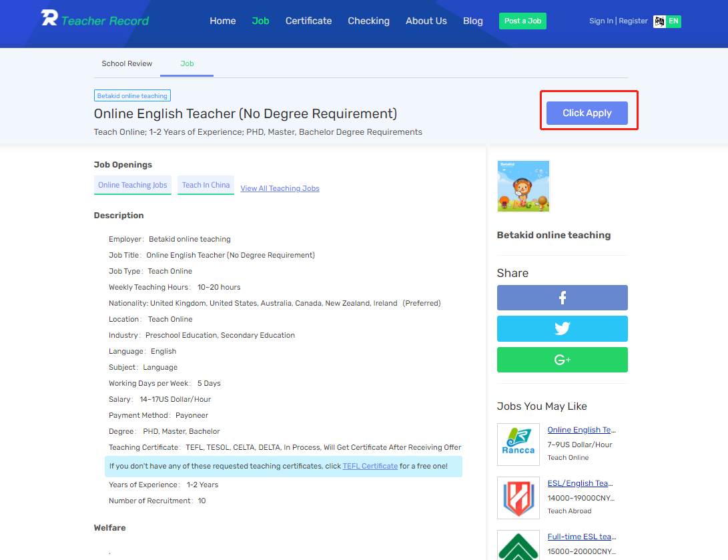Click the Click Apply button
Image resolution: width=728 pixels, height=560 pixels.
click(x=587, y=113)
